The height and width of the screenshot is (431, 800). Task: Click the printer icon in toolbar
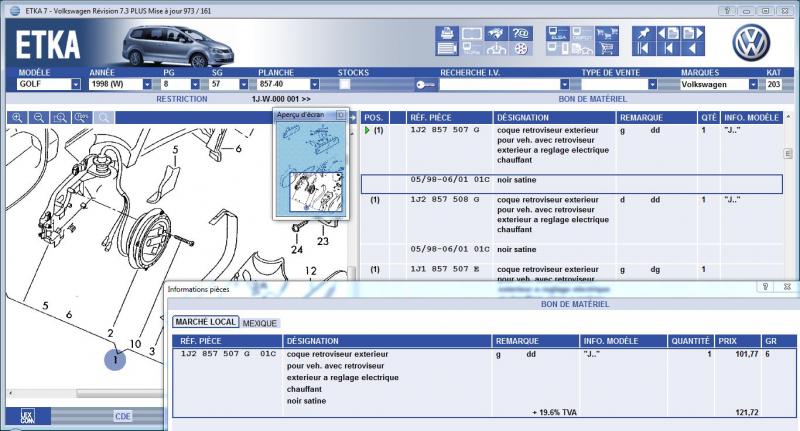447,34
